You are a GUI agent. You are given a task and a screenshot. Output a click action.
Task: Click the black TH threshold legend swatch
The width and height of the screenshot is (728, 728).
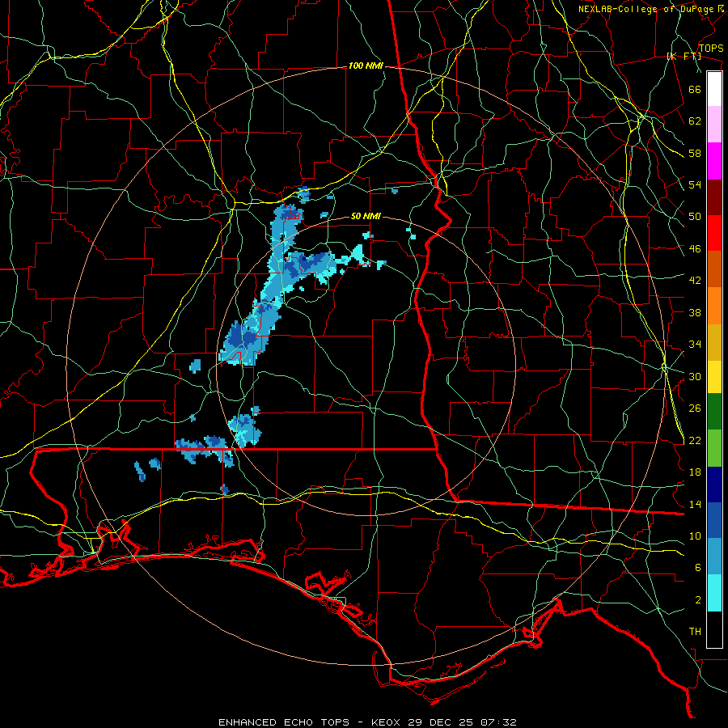[714, 629]
